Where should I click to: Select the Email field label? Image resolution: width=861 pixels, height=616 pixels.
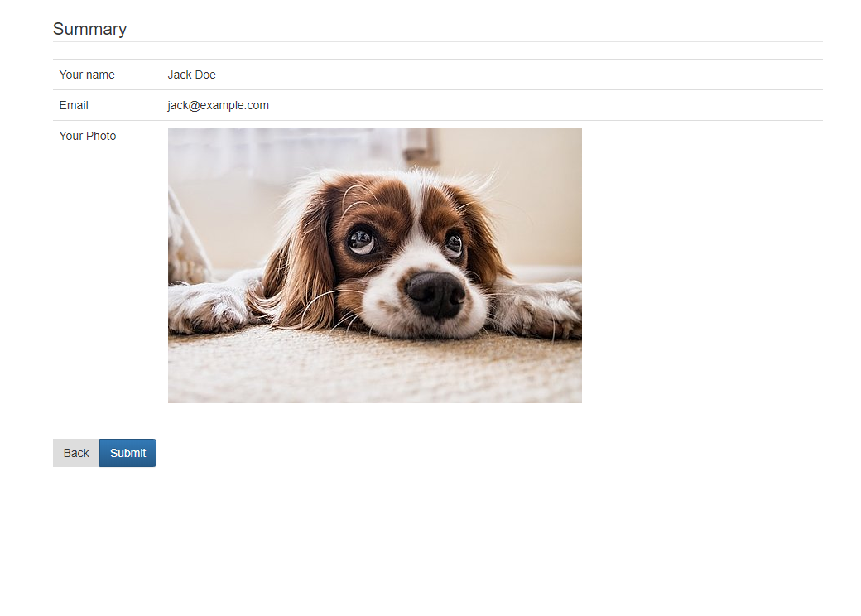pos(74,105)
